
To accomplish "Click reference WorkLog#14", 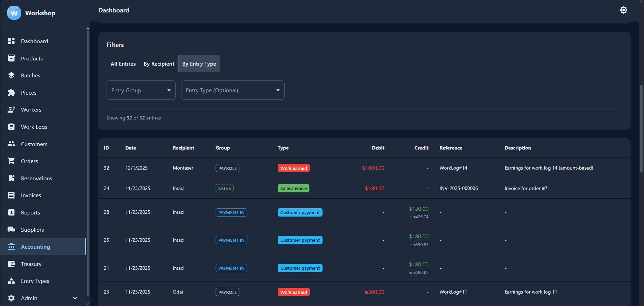I will pos(453,168).
